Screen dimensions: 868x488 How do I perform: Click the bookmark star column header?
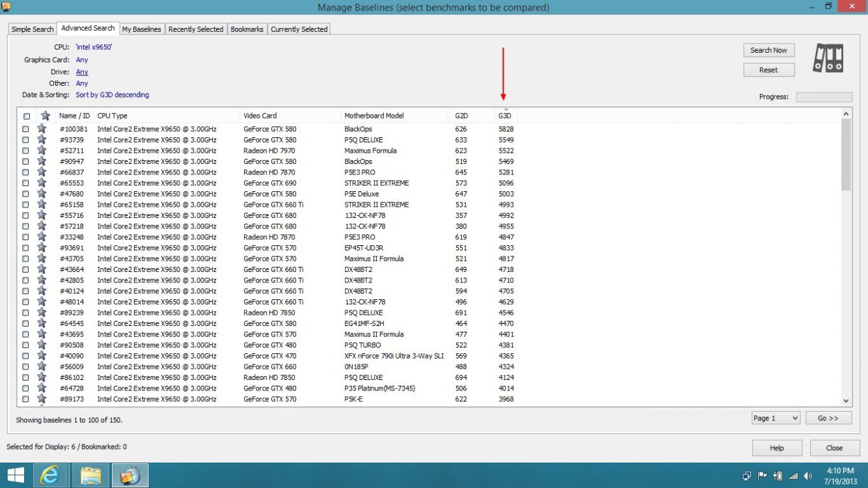[x=46, y=116]
